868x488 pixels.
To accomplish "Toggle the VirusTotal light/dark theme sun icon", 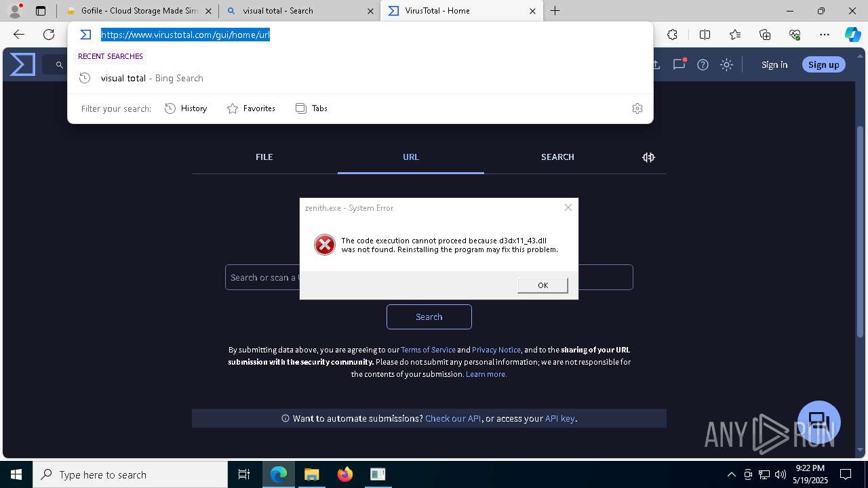I will [727, 65].
